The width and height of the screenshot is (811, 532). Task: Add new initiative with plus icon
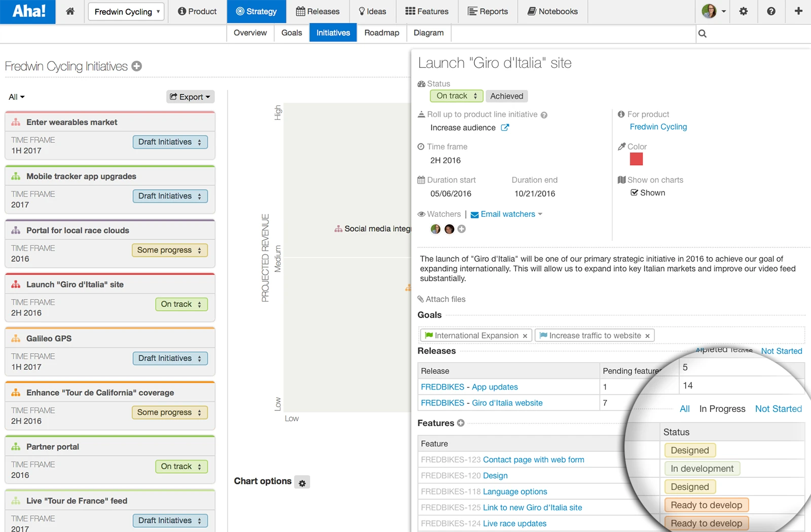coord(136,66)
